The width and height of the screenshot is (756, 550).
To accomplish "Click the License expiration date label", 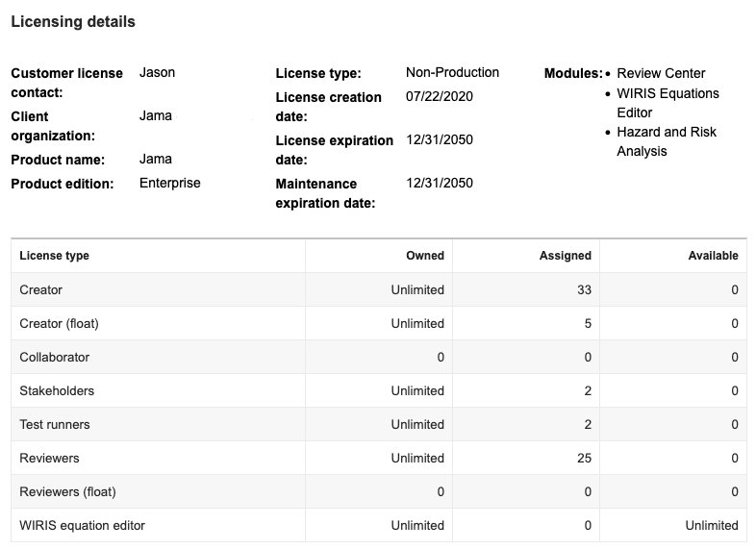I will 335,150.
